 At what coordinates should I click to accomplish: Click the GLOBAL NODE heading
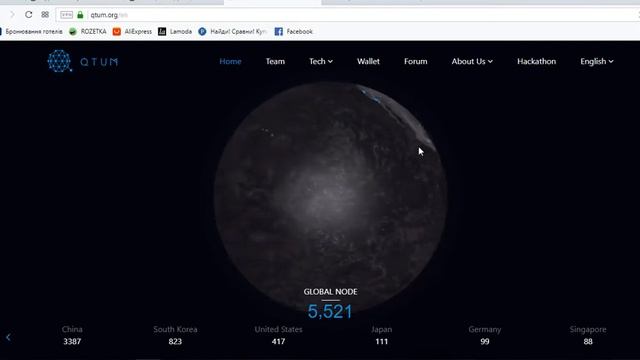(x=330, y=292)
